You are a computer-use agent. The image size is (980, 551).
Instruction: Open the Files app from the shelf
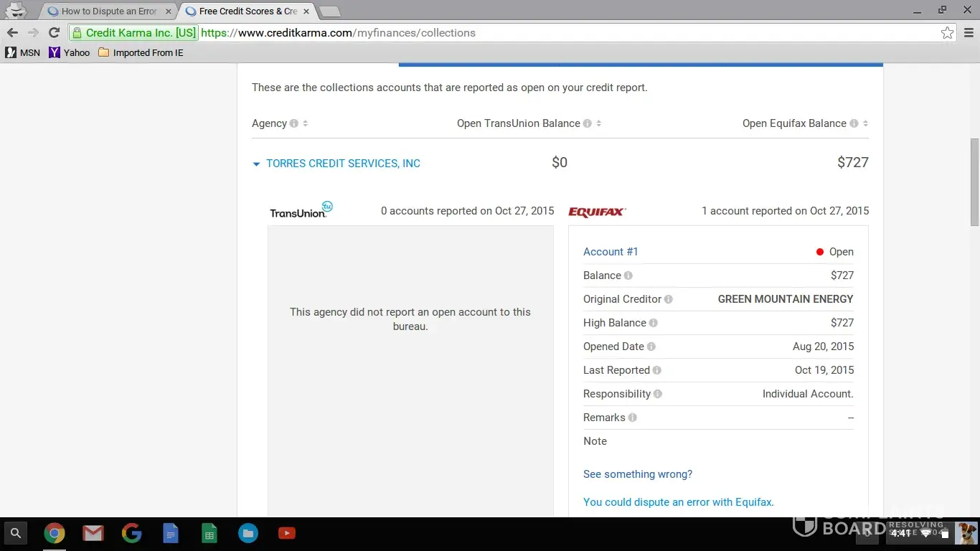coord(248,533)
